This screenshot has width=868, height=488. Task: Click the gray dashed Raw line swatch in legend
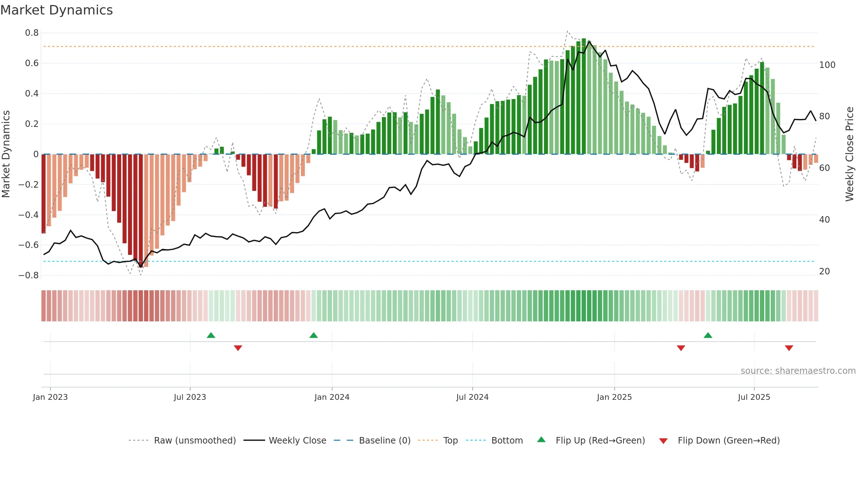[x=139, y=440]
